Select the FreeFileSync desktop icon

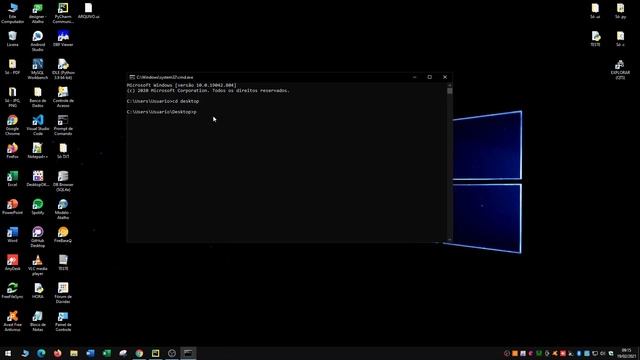click(12, 291)
